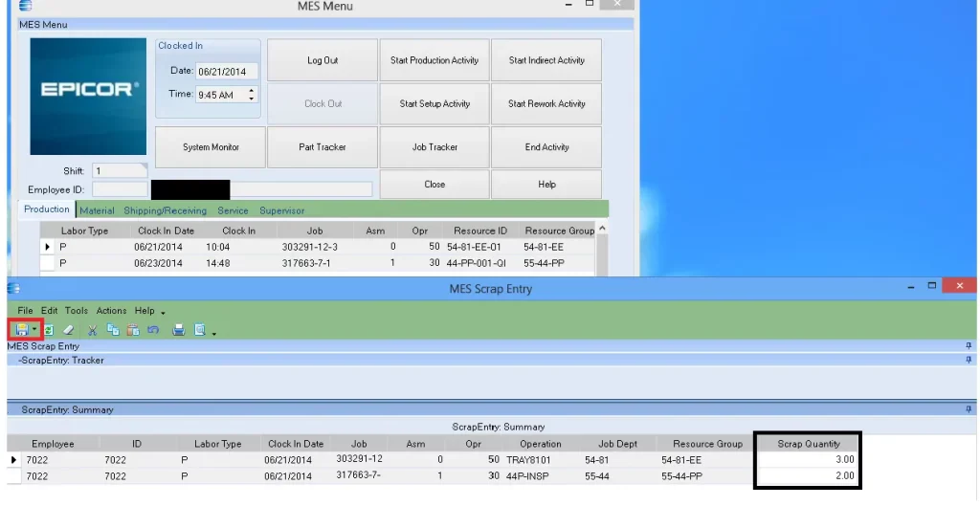
Task: Open the toolbar options arrow after Print Preview
Action: 213,333
